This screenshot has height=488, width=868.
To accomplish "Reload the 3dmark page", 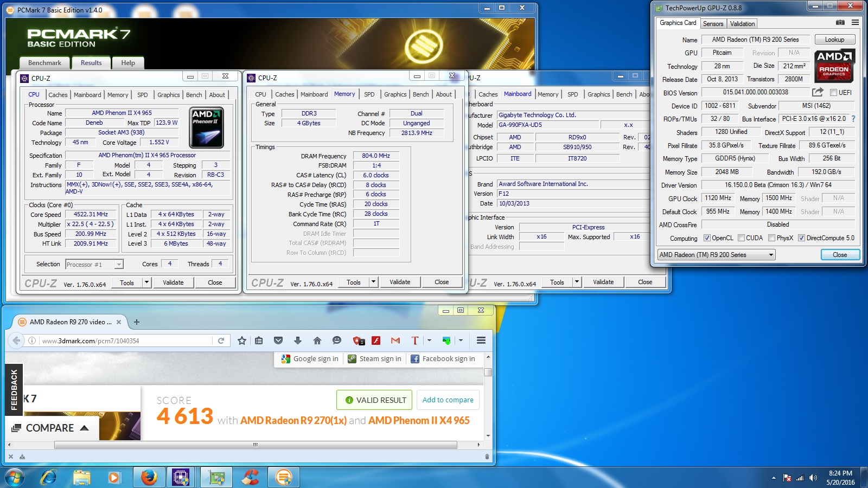I will tap(221, 341).
